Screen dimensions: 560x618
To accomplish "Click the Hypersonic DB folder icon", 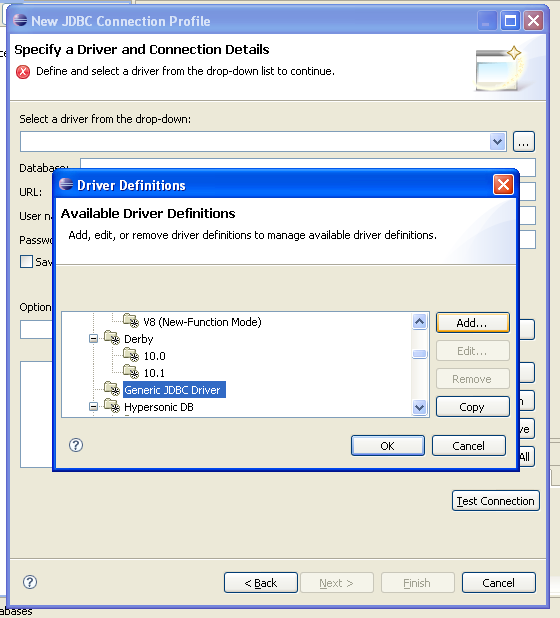I will click(x=112, y=406).
